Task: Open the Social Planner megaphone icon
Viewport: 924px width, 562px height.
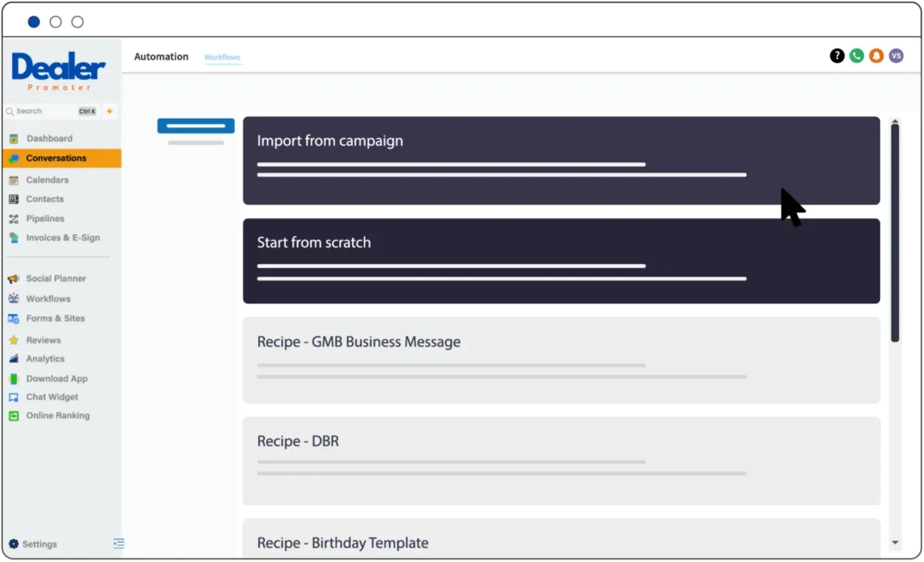Action: coord(13,279)
